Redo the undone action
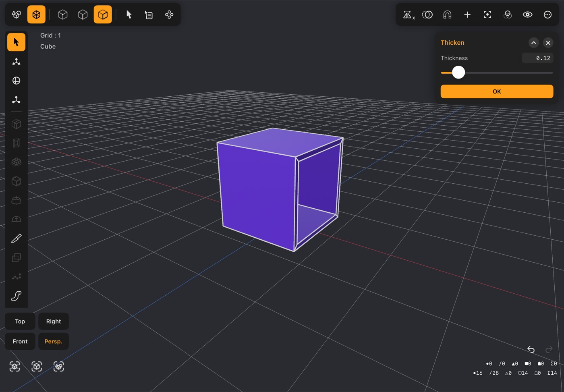The height and width of the screenshot is (392, 564). (x=549, y=349)
